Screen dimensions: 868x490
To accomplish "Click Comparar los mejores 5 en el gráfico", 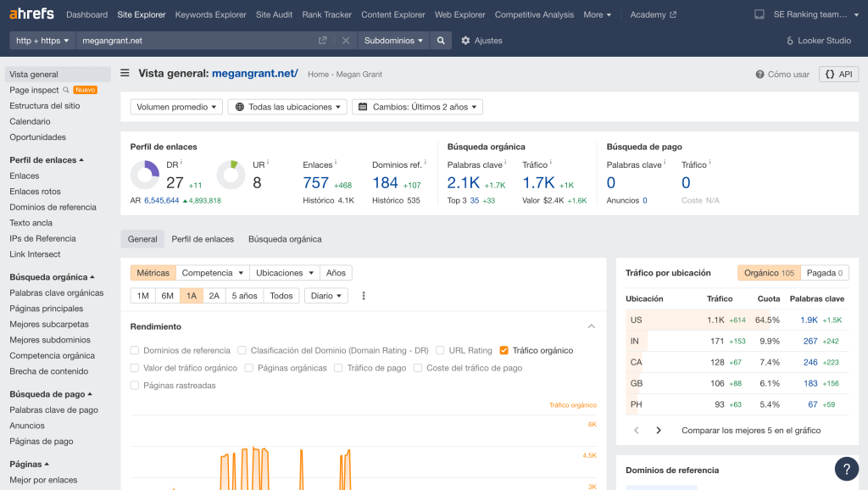I will (751, 430).
